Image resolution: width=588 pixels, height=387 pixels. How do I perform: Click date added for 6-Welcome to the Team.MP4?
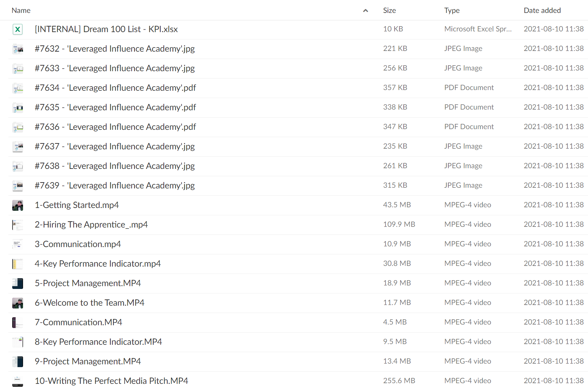pyautogui.click(x=553, y=303)
